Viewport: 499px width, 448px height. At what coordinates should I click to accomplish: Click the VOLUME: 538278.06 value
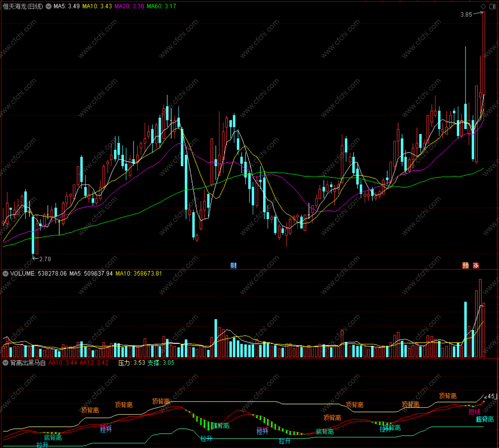pos(38,273)
